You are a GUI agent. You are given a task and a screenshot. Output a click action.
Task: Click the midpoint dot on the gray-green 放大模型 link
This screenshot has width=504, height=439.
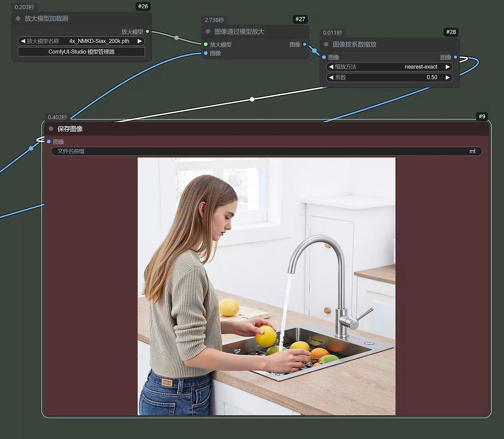coord(176,38)
